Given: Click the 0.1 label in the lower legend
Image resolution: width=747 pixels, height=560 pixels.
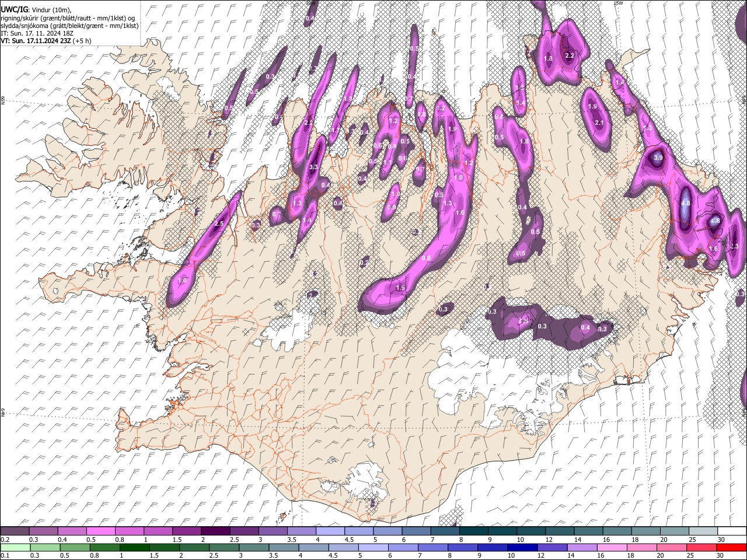Looking at the screenshot, I should pyautogui.click(x=4, y=555).
